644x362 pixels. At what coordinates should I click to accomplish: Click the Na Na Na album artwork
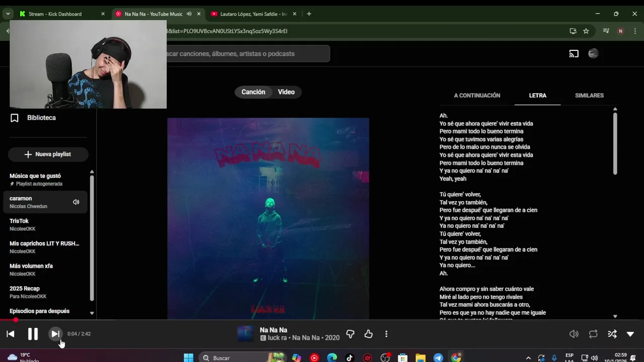coord(268,218)
